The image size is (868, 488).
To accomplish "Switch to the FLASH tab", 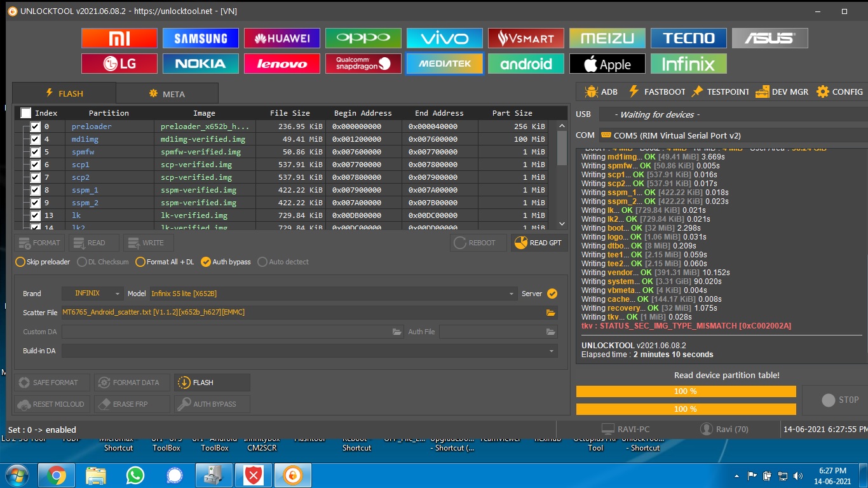I will 64,93.
